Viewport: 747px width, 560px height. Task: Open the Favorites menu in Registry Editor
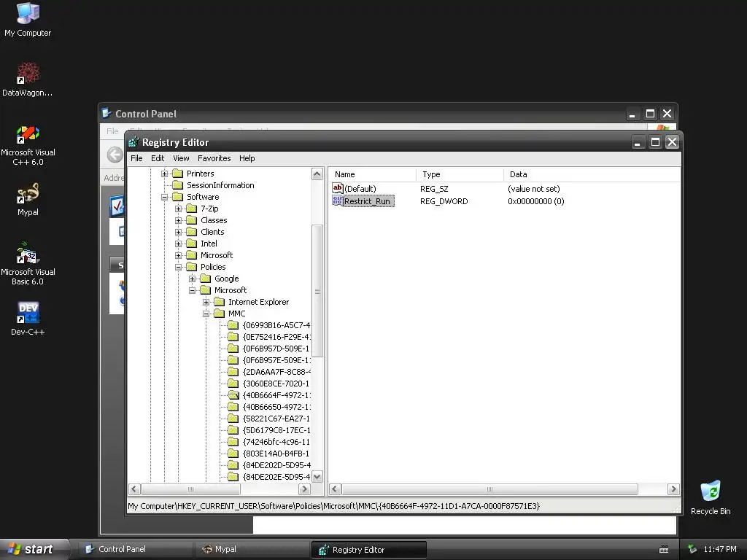tap(214, 158)
